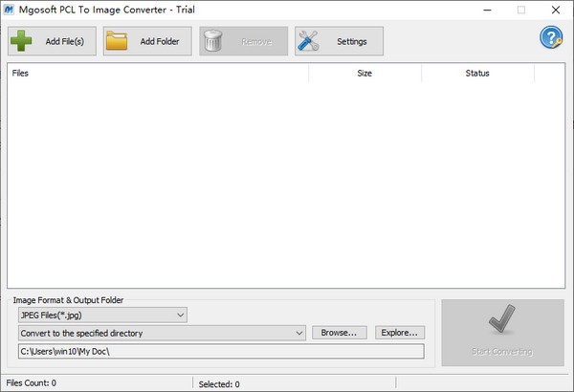
Task: Click the Mgosoft app icon in title bar
Action: [9, 10]
